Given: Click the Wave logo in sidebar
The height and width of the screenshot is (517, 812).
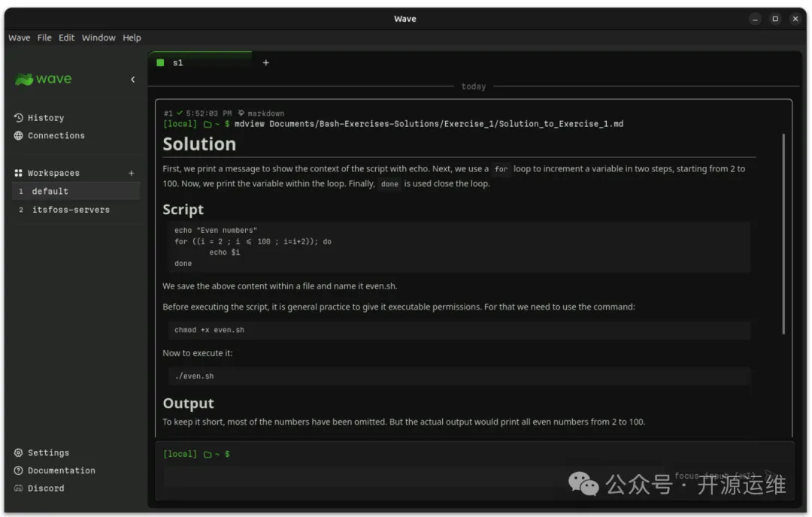Looking at the screenshot, I should (x=44, y=80).
